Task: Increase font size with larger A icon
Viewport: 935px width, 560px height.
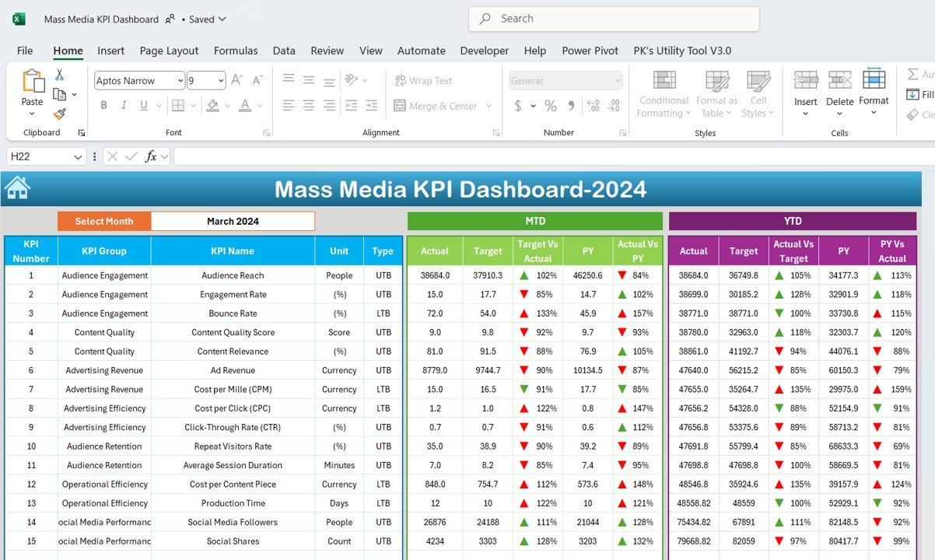Action: click(x=237, y=80)
